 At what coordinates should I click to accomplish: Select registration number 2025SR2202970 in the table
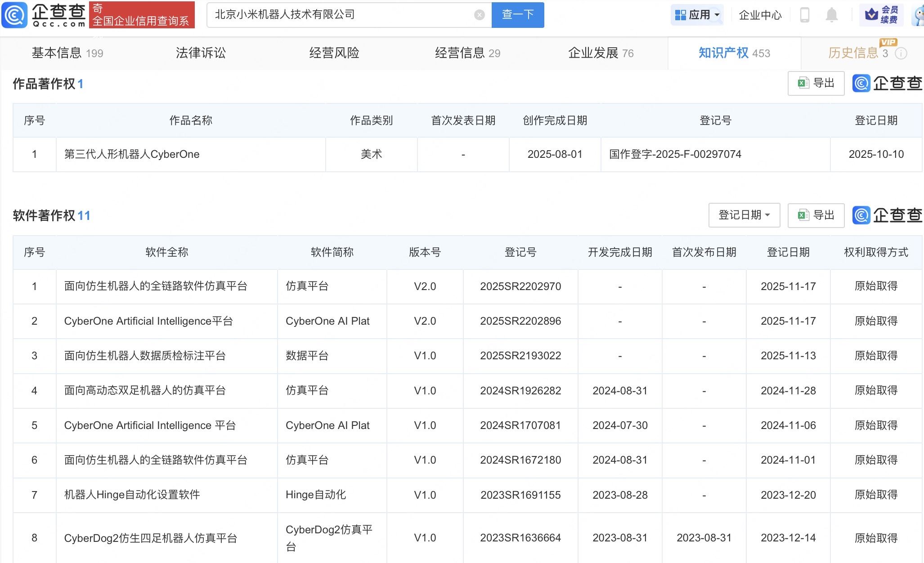click(520, 286)
